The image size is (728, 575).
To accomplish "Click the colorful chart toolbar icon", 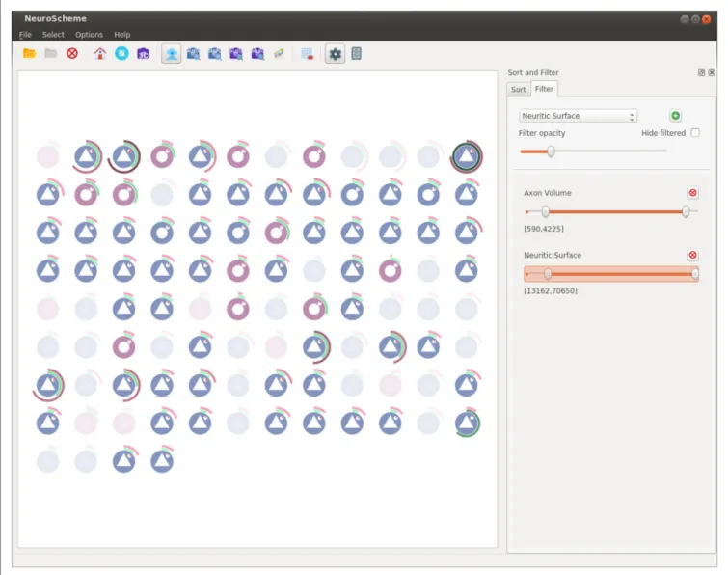I will [279, 54].
